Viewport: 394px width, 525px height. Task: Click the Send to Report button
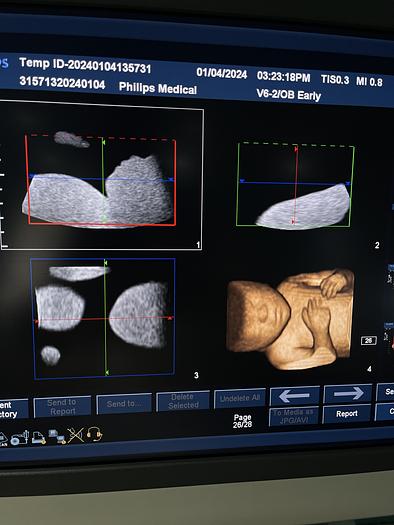[x=62, y=406]
